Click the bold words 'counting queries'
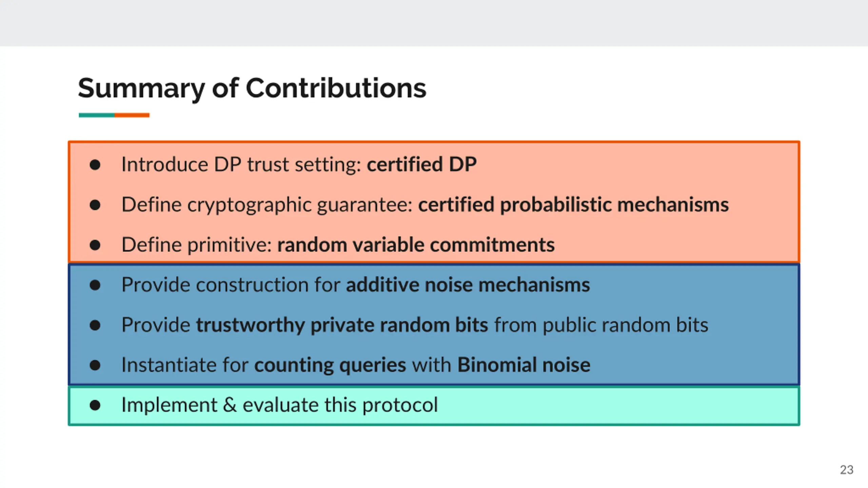Screen dimensions: 868x488 point(330,365)
